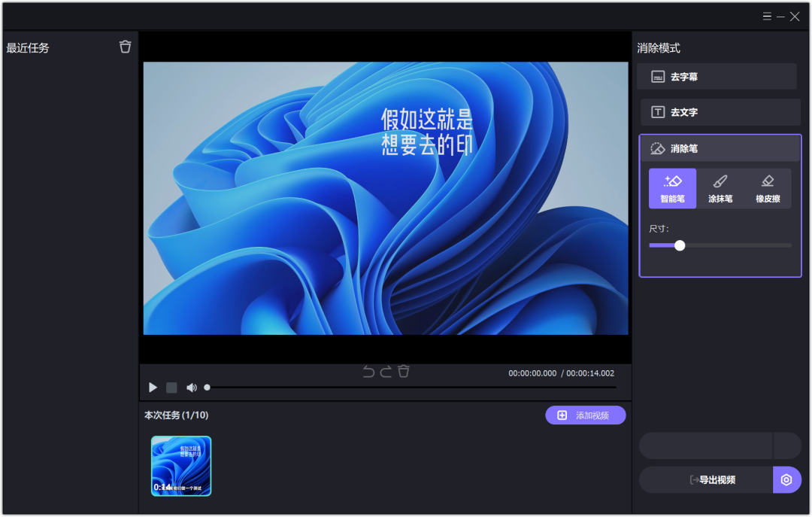Select the 消除笔 eraser pen mode
This screenshot has height=517, width=812.
tap(720, 149)
